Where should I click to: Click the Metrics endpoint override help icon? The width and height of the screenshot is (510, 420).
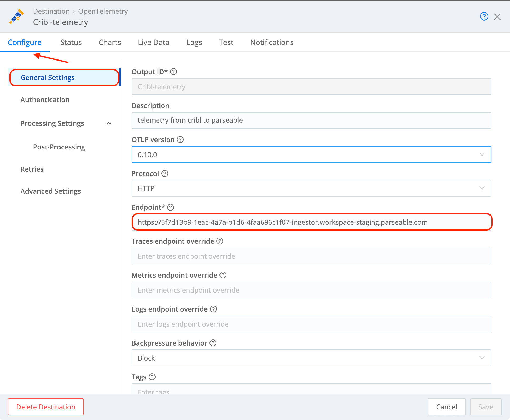(x=223, y=275)
